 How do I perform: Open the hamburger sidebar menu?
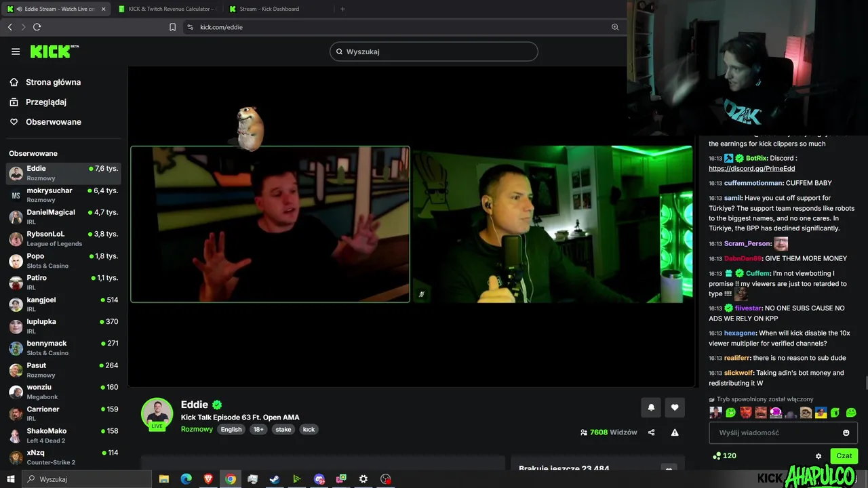tap(16, 52)
